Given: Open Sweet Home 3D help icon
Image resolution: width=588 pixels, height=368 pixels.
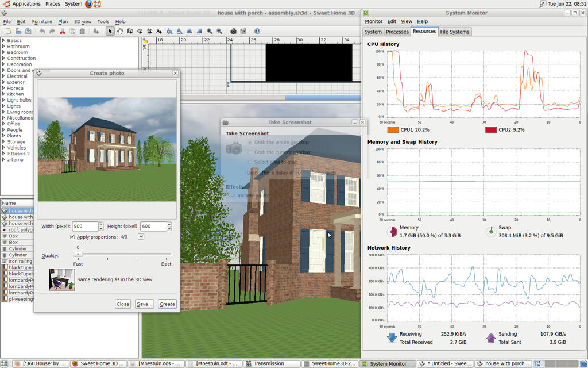Looking at the screenshot, I should tap(257, 31).
